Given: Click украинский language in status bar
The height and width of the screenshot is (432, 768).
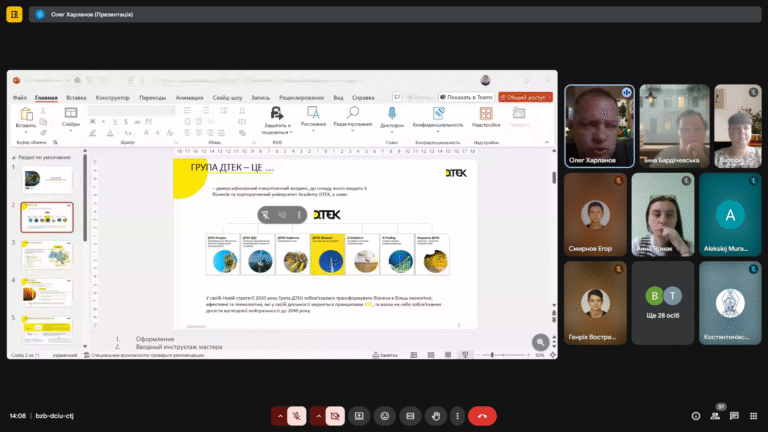Looking at the screenshot, I should tap(65, 355).
